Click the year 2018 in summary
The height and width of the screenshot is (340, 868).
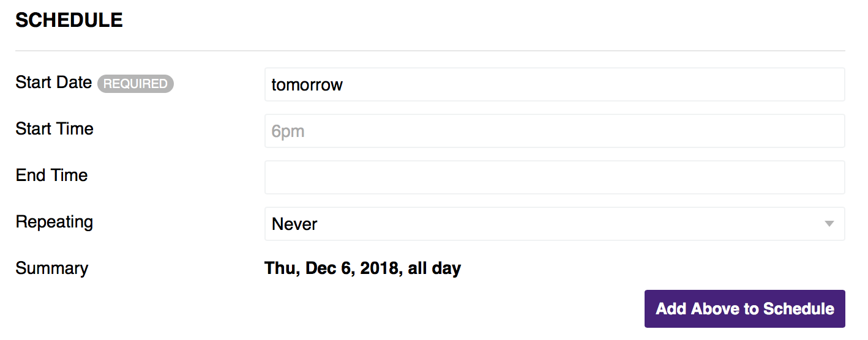coord(380,268)
